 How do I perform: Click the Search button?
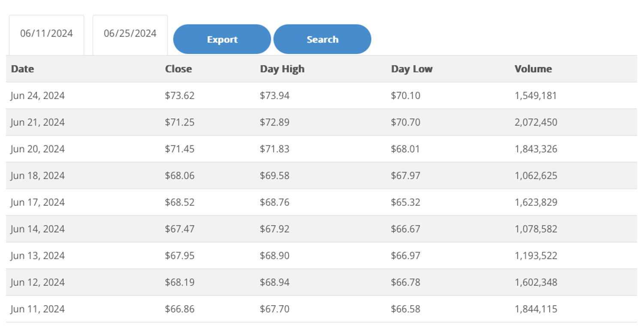pos(322,39)
